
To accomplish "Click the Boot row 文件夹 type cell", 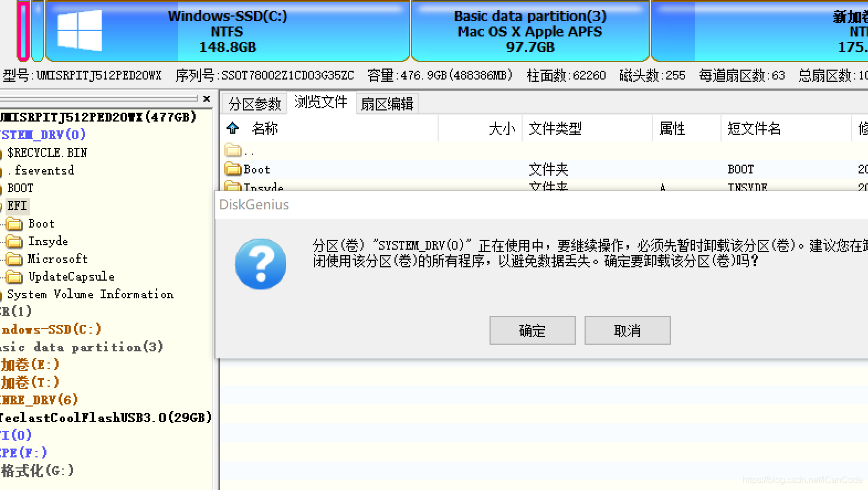I will 548,169.
